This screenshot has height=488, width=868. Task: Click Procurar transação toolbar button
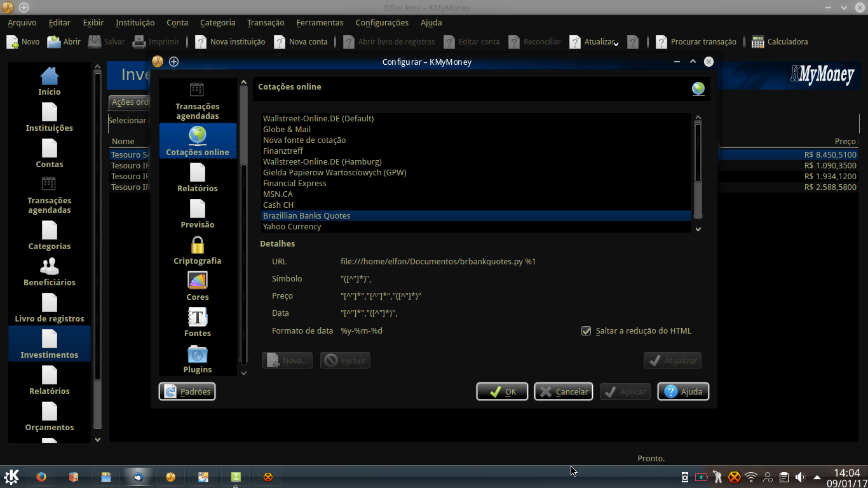[x=696, y=42]
